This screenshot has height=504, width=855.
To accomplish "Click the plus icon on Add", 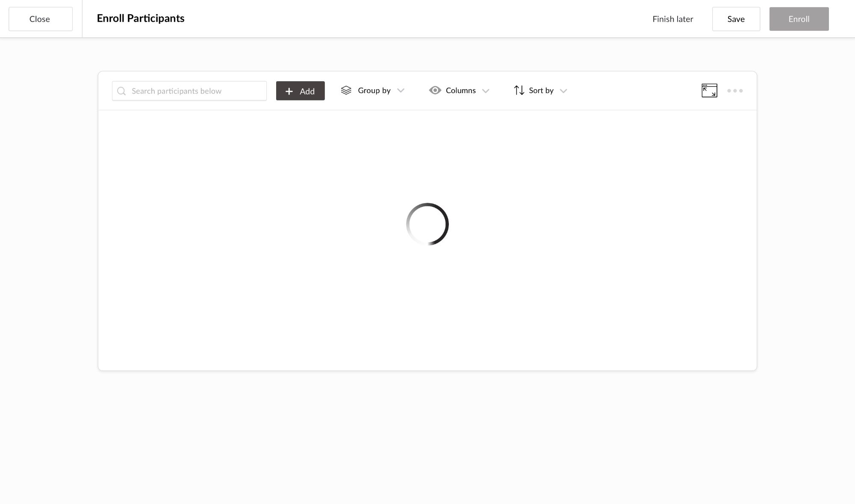I will pyautogui.click(x=289, y=91).
